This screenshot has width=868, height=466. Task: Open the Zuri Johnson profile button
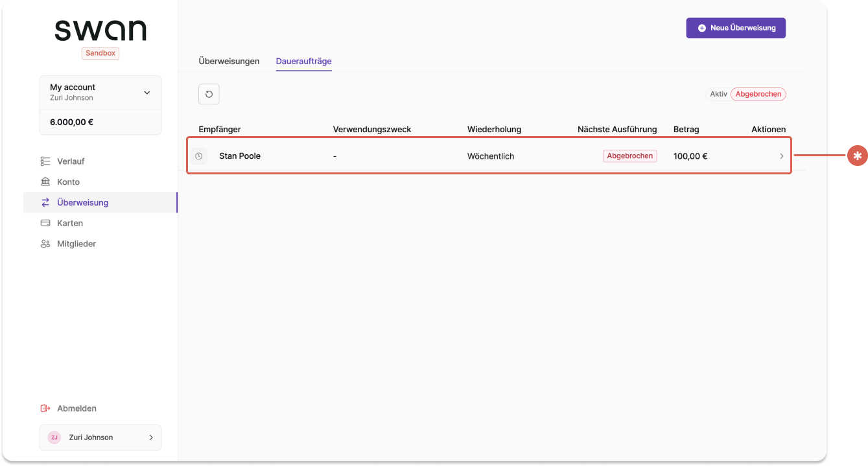100,437
